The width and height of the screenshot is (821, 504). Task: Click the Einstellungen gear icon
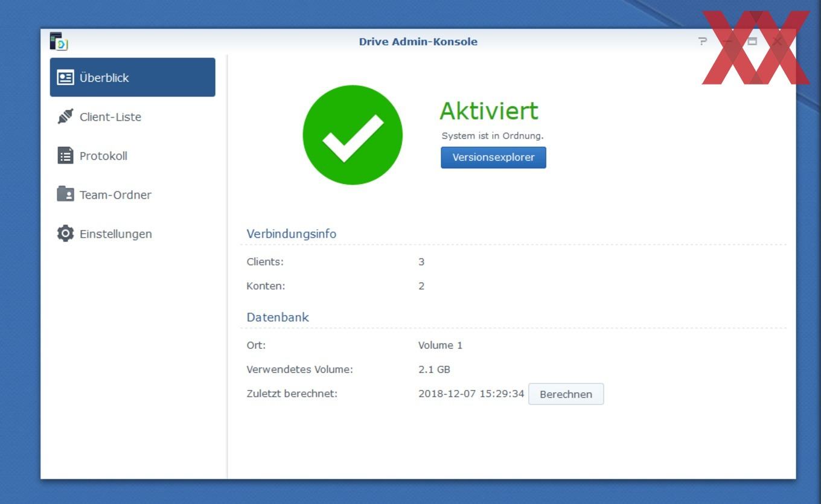point(65,234)
